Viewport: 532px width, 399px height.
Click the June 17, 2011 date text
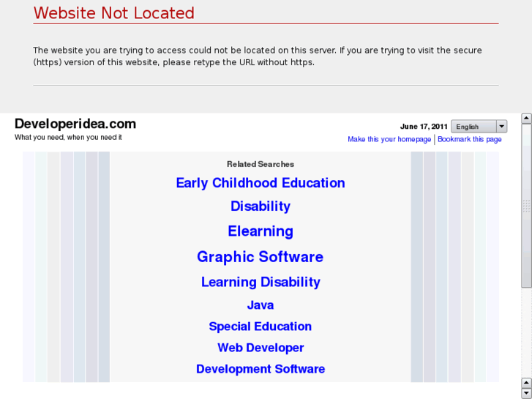click(424, 127)
